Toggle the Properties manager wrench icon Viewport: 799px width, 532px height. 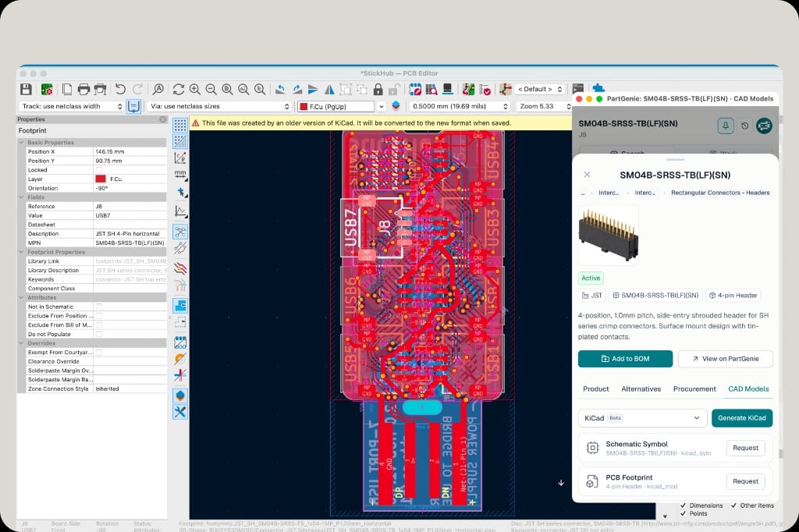pyautogui.click(x=180, y=412)
